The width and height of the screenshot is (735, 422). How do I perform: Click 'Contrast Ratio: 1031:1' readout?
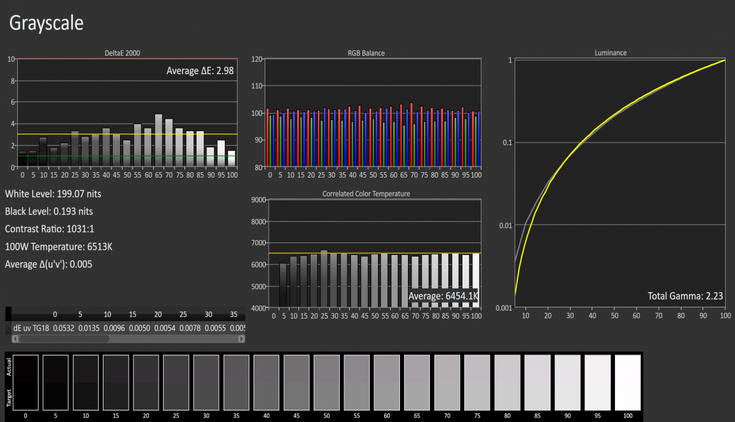click(x=49, y=229)
